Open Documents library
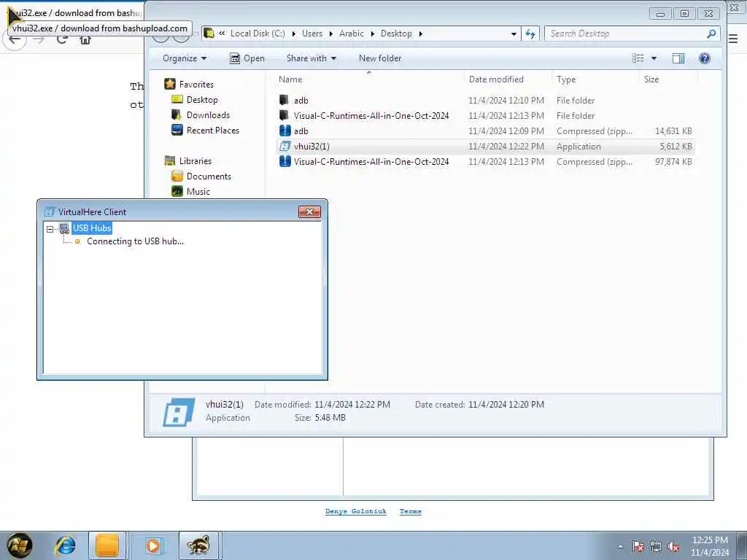The height and width of the screenshot is (560, 747). coord(209,176)
